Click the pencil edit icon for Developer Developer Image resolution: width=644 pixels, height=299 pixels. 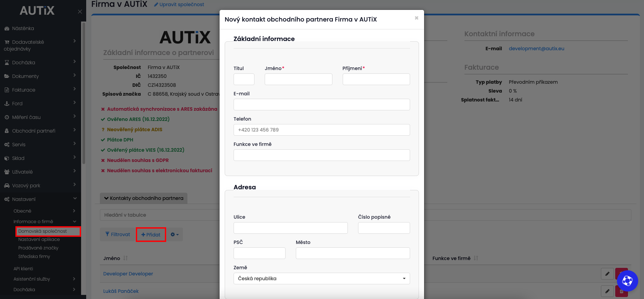pyautogui.click(x=607, y=274)
